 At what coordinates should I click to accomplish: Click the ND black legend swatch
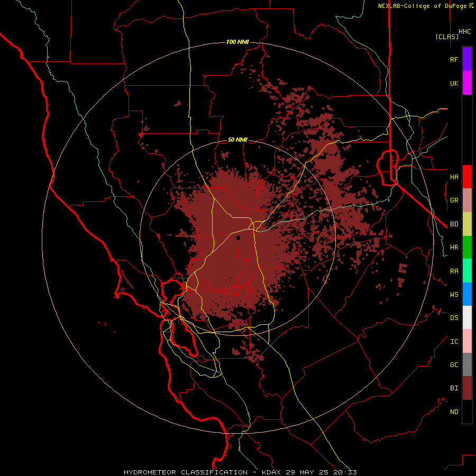pos(467,411)
